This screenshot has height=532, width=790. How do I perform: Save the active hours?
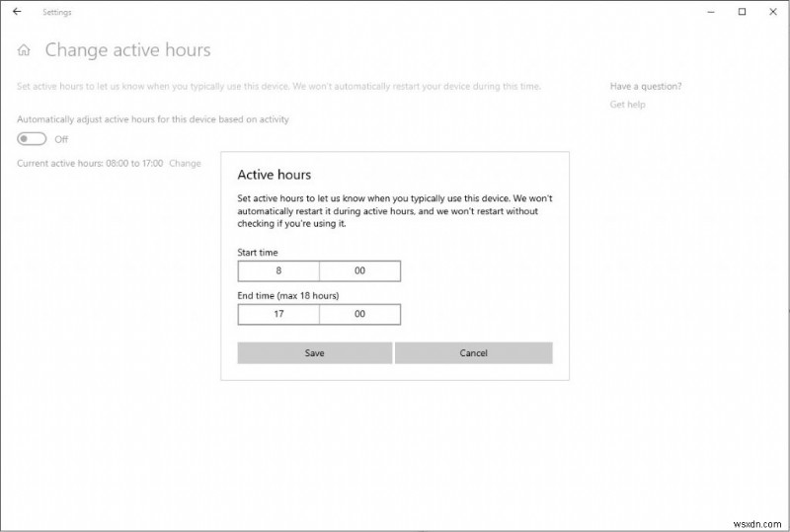(x=314, y=353)
